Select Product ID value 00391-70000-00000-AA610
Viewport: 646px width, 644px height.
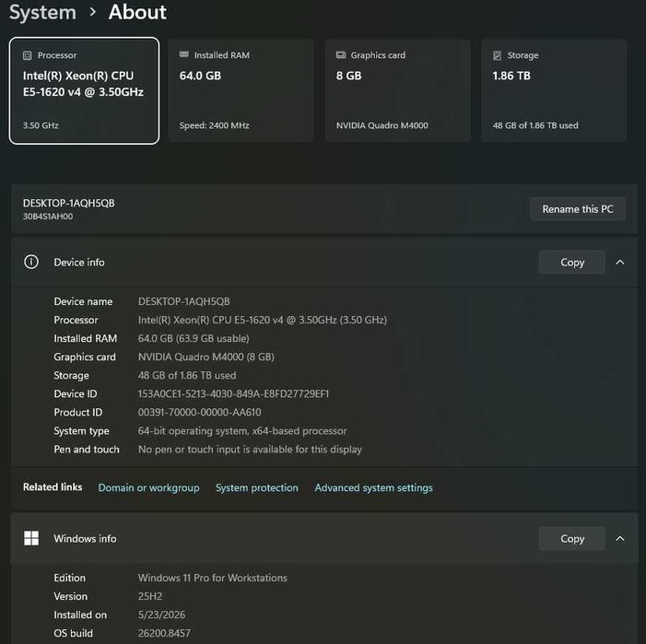[x=199, y=412]
